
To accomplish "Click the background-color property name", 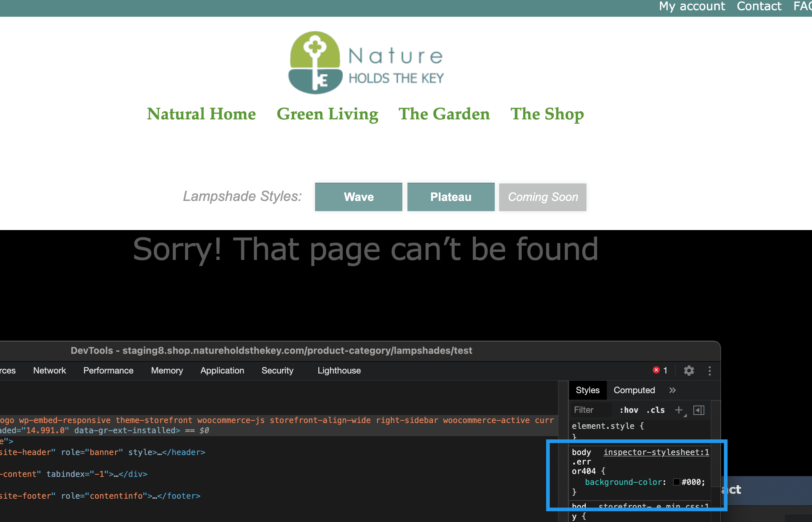I will pos(624,482).
